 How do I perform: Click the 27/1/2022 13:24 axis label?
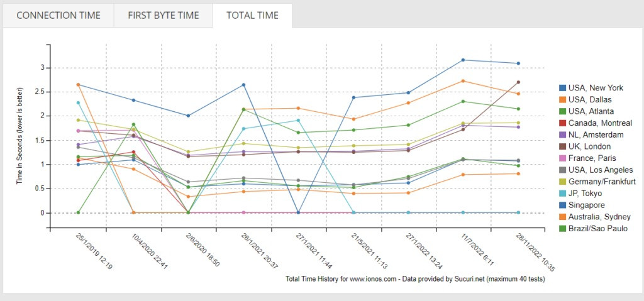[425, 252]
